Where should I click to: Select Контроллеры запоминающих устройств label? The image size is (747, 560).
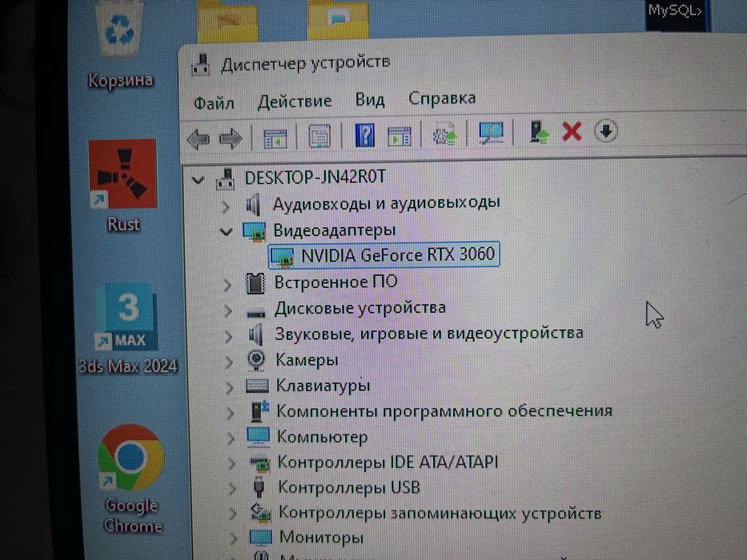coord(440,514)
